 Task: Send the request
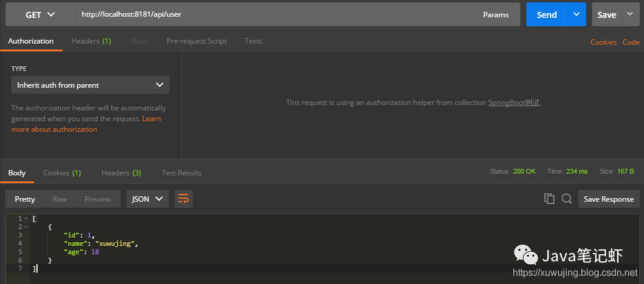[547, 14]
